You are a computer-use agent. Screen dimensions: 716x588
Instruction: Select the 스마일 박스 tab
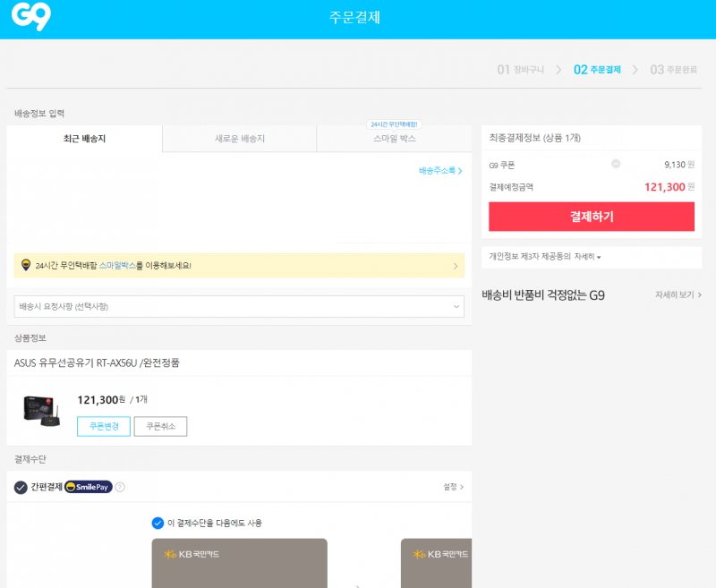pyautogui.click(x=394, y=139)
